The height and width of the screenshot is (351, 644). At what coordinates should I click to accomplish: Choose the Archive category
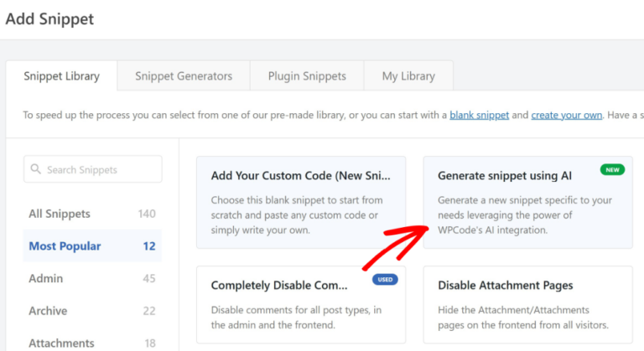tap(92, 311)
